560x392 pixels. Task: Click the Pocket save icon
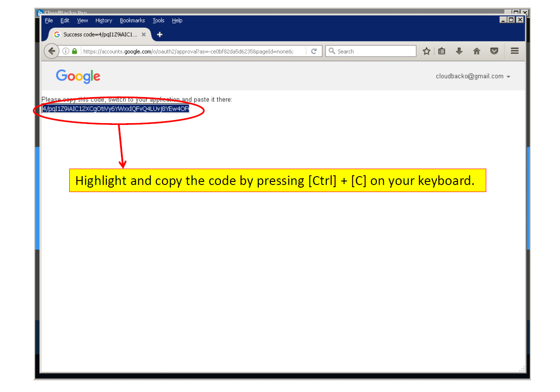coord(494,51)
